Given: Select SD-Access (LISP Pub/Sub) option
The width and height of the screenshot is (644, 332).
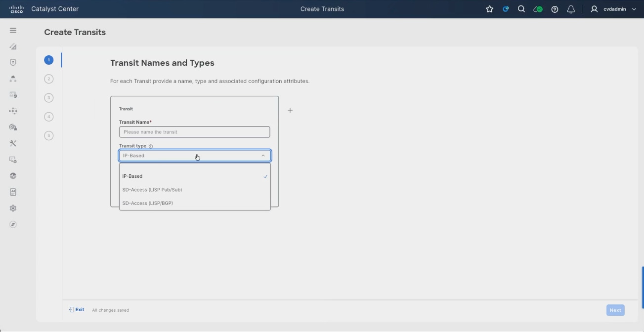Looking at the screenshot, I should pos(195,190).
